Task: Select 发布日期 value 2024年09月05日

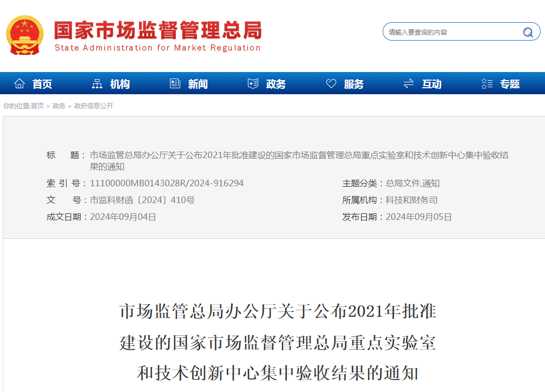Action: click(x=418, y=217)
